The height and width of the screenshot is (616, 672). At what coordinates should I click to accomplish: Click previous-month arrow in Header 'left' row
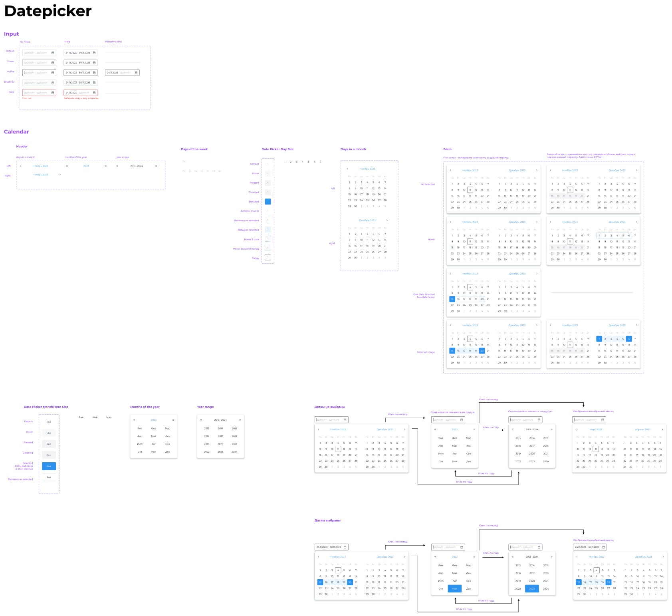coord(21,166)
